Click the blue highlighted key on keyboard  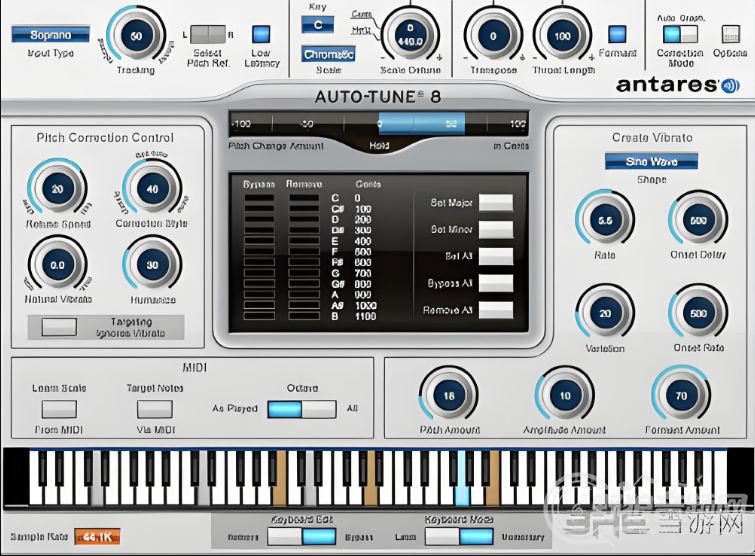[x=462, y=491]
